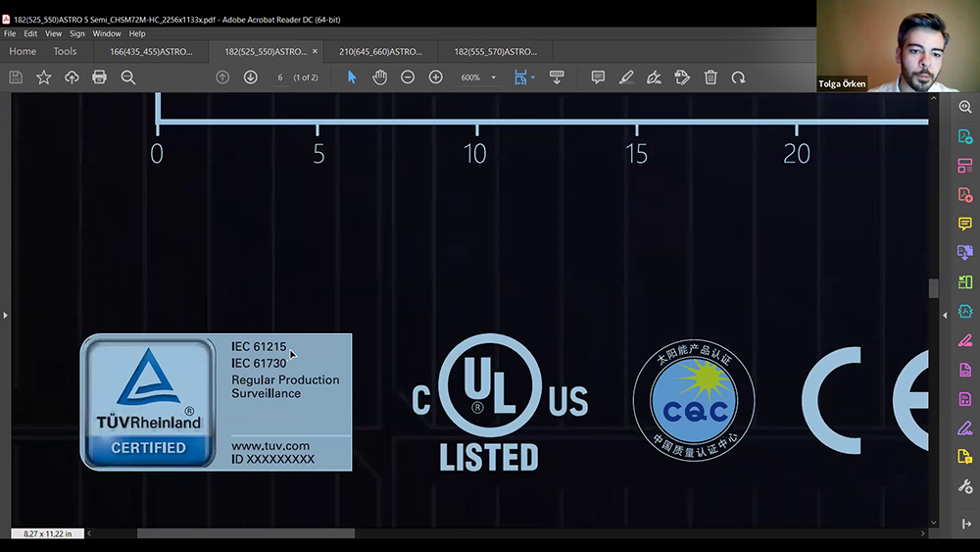Open the Sign menu
The height and width of the screenshot is (552, 980).
[76, 33]
